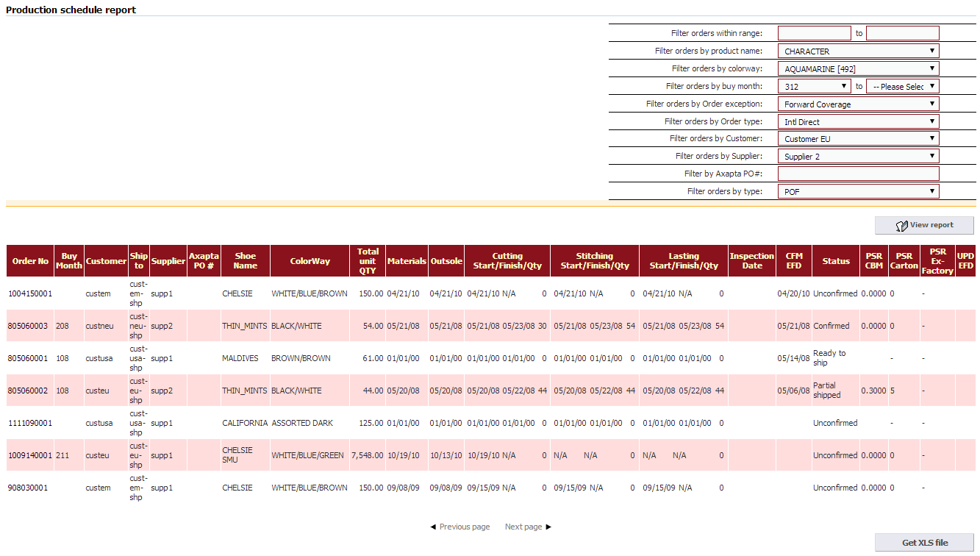Click the Ship to column header
The width and height of the screenshot is (980, 556).
pos(139,261)
